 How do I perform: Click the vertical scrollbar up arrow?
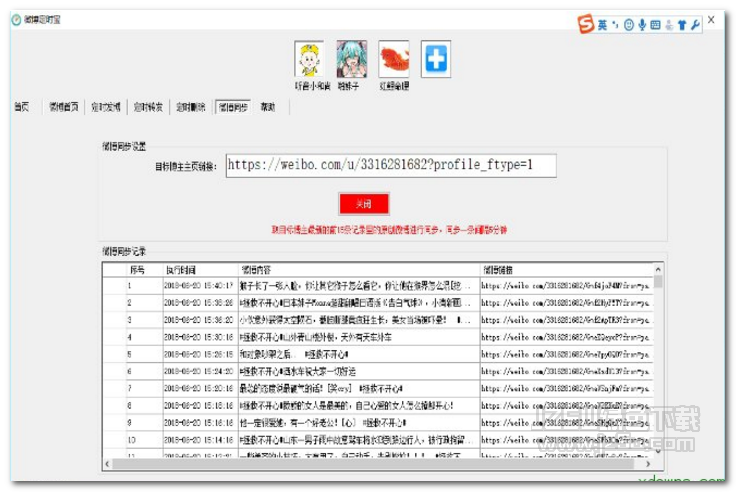pos(658,269)
